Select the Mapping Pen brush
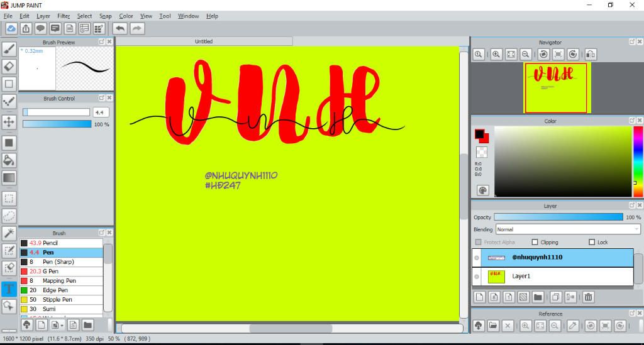 point(61,281)
